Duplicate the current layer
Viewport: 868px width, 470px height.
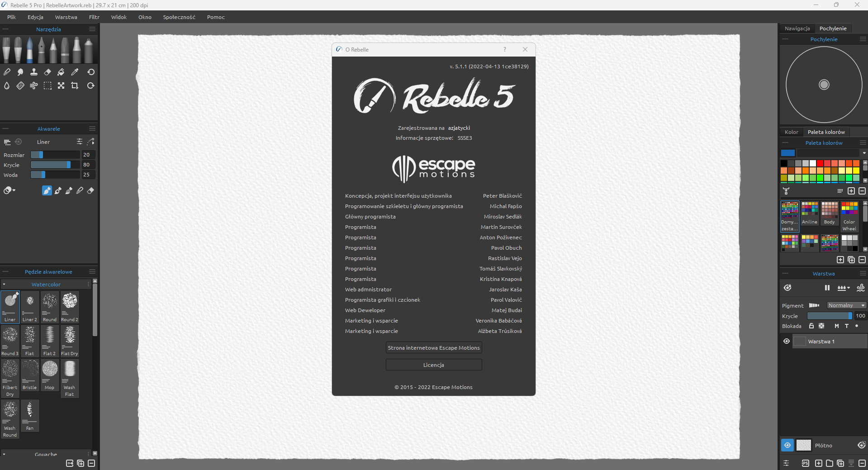(840, 463)
